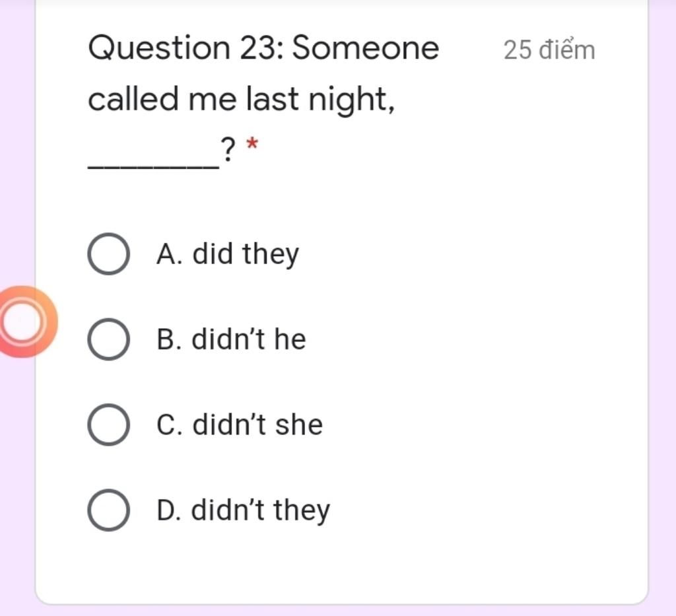Click the word "Someone" in the question
This screenshot has height=616, width=676.
coord(366,48)
